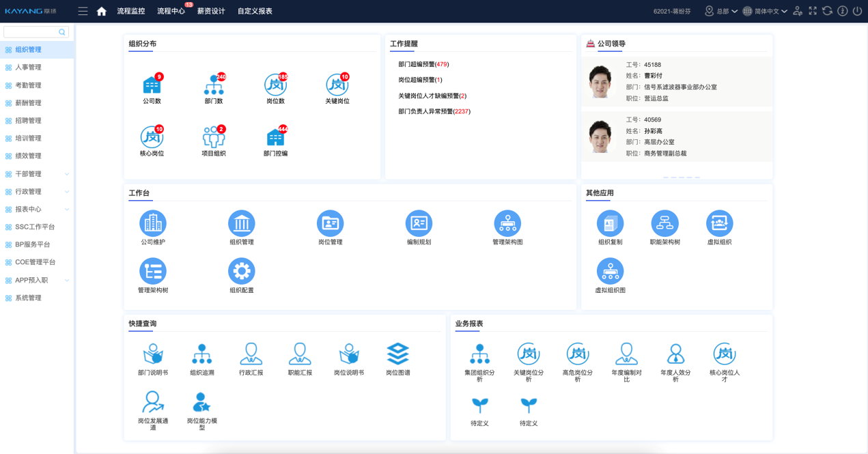Open 岗位管理 in the workbench
The width and height of the screenshot is (868, 454).
[x=330, y=223]
